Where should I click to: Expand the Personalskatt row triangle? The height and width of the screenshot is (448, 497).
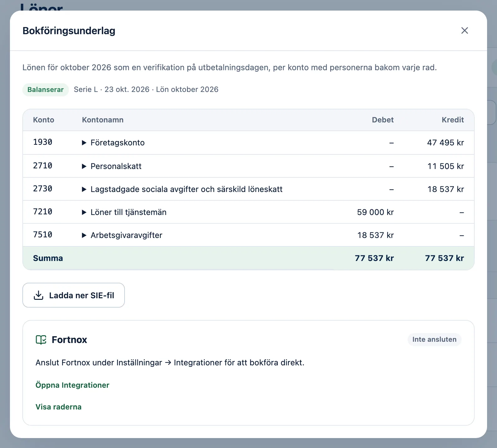[x=84, y=166]
